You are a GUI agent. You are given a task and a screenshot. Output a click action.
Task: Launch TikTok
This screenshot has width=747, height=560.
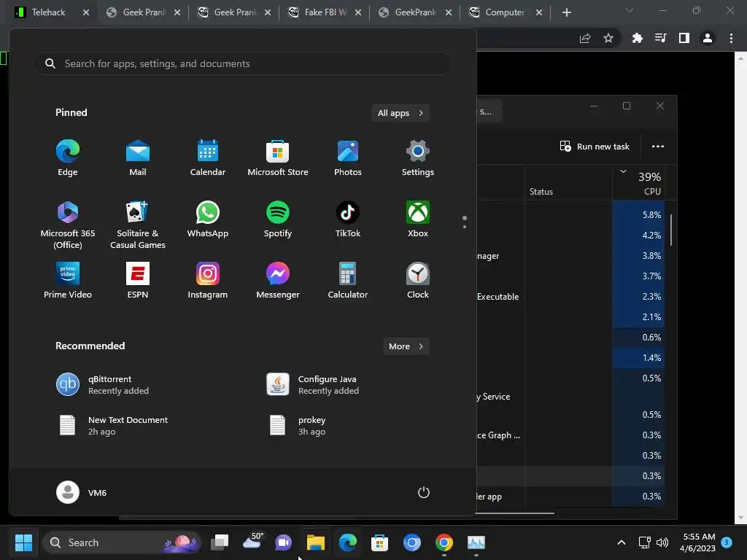click(x=348, y=219)
